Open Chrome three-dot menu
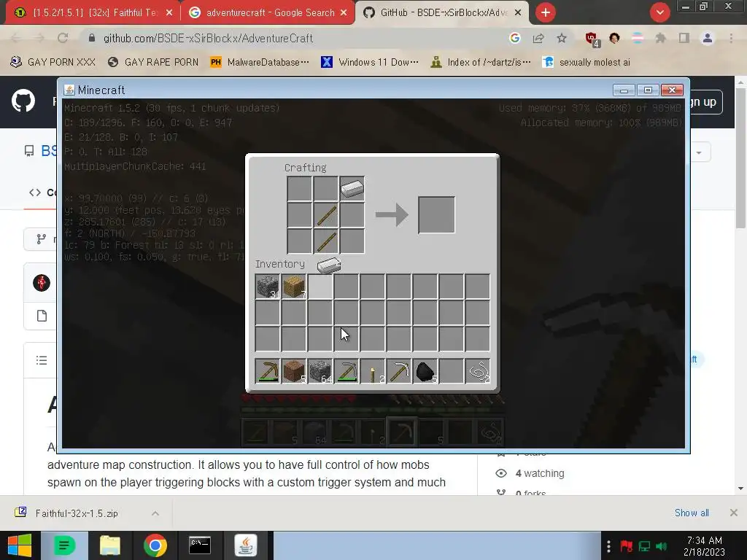The height and width of the screenshot is (560, 747). pos(731,38)
